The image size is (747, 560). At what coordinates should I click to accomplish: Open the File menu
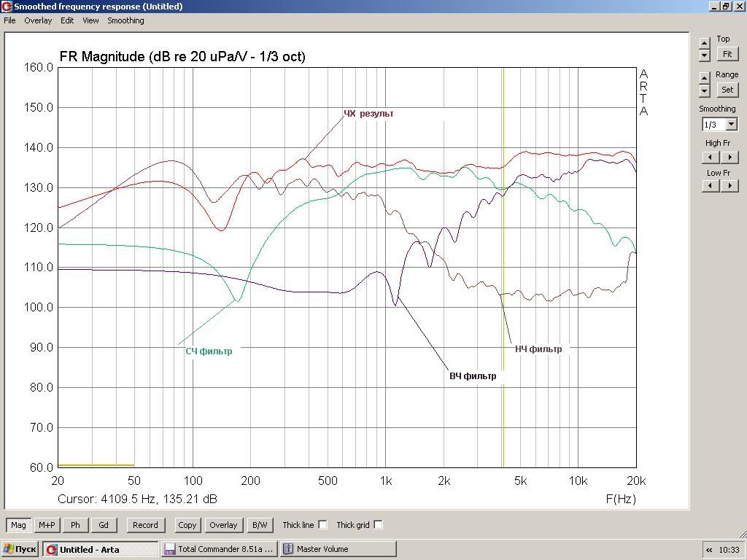pos(9,20)
